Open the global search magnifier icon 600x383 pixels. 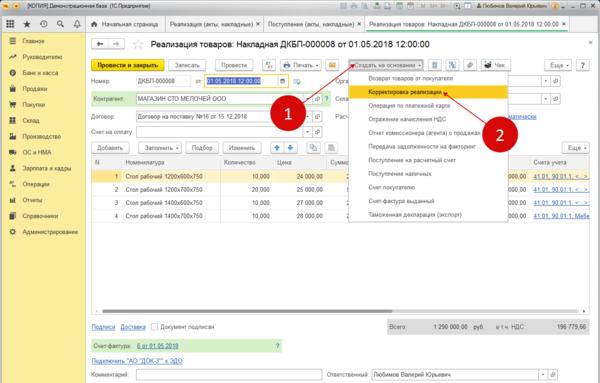pyautogui.click(x=60, y=24)
